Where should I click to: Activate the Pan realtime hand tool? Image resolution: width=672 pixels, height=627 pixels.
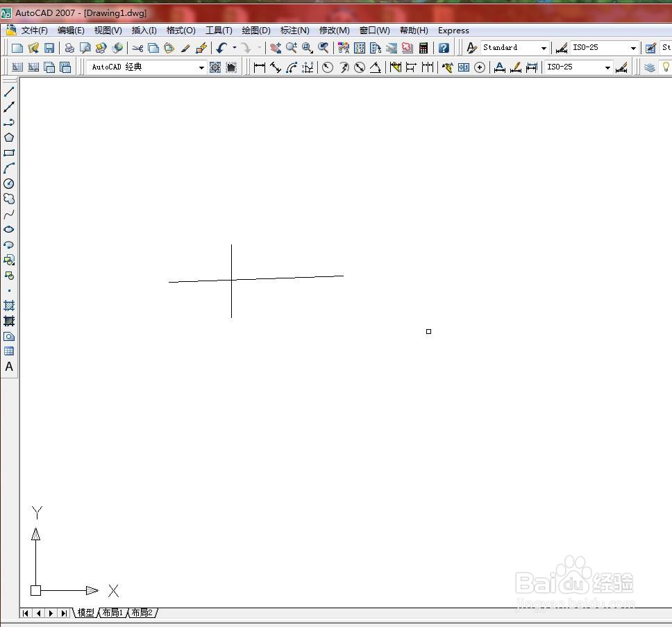click(x=276, y=48)
